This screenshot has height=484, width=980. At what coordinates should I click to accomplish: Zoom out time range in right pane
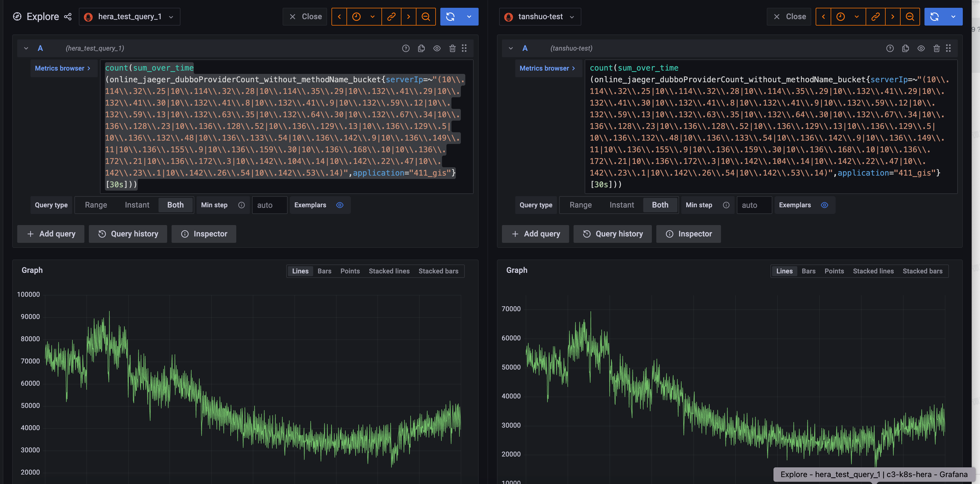click(910, 16)
